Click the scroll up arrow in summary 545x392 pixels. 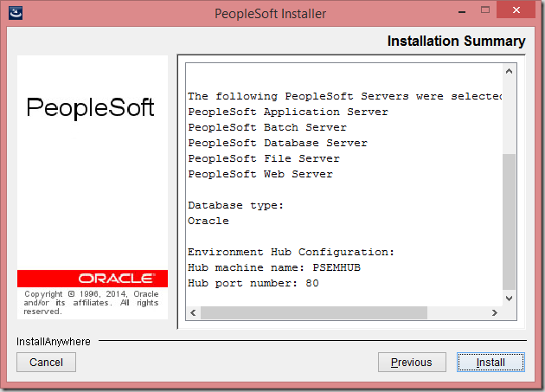pos(509,71)
